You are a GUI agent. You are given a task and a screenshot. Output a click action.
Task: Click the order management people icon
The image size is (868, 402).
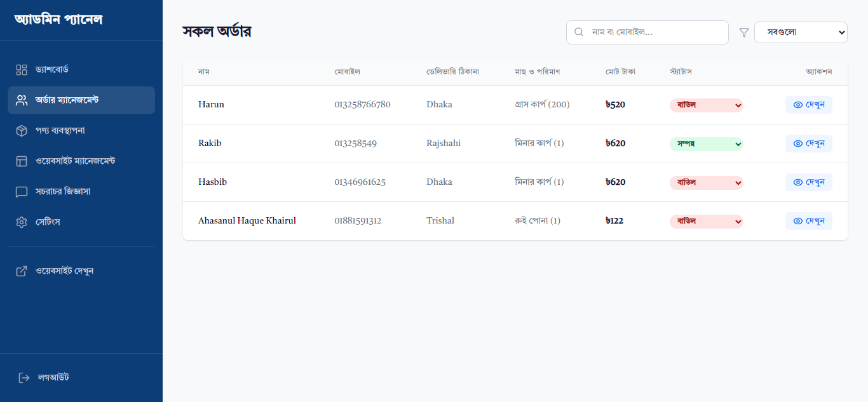(22, 100)
